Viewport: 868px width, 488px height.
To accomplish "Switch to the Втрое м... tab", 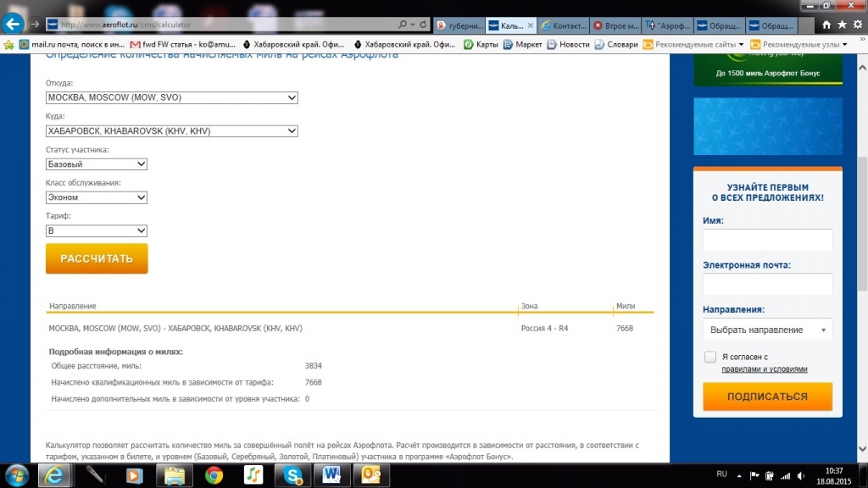I will [x=615, y=25].
